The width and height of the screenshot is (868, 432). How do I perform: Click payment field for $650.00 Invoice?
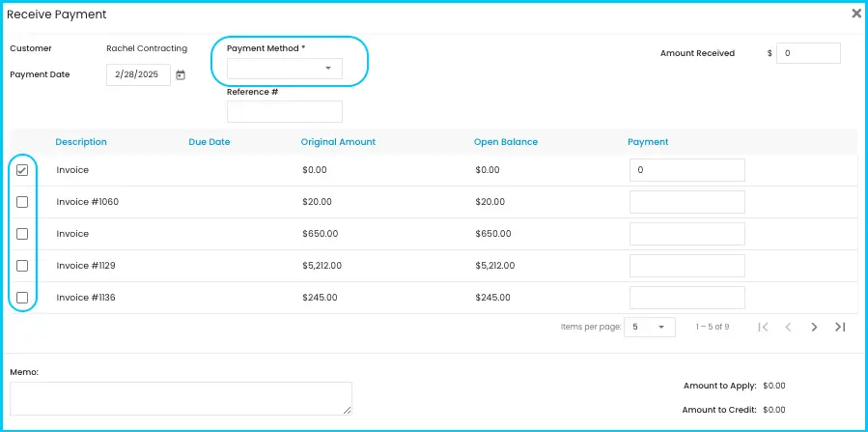(x=687, y=234)
